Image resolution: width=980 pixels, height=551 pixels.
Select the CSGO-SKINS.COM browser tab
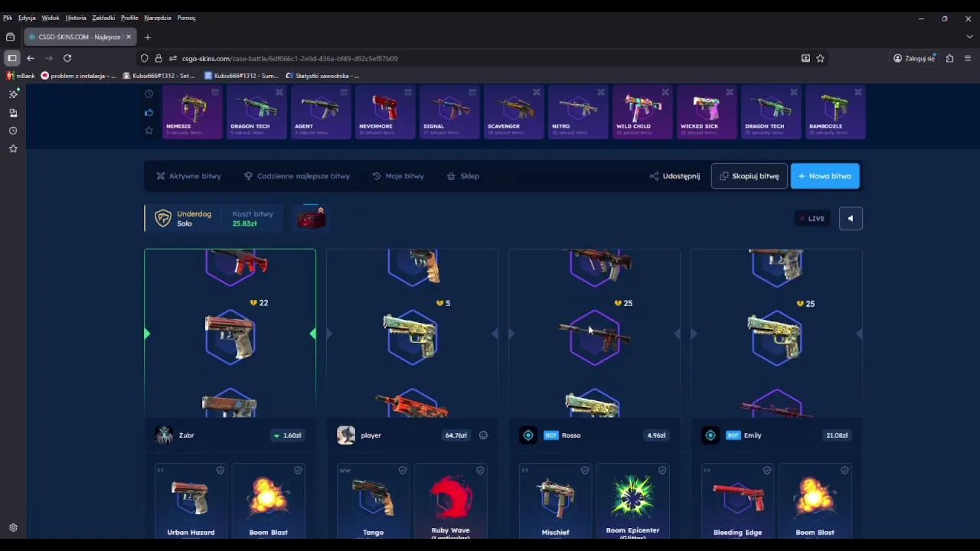(x=80, y=37)
